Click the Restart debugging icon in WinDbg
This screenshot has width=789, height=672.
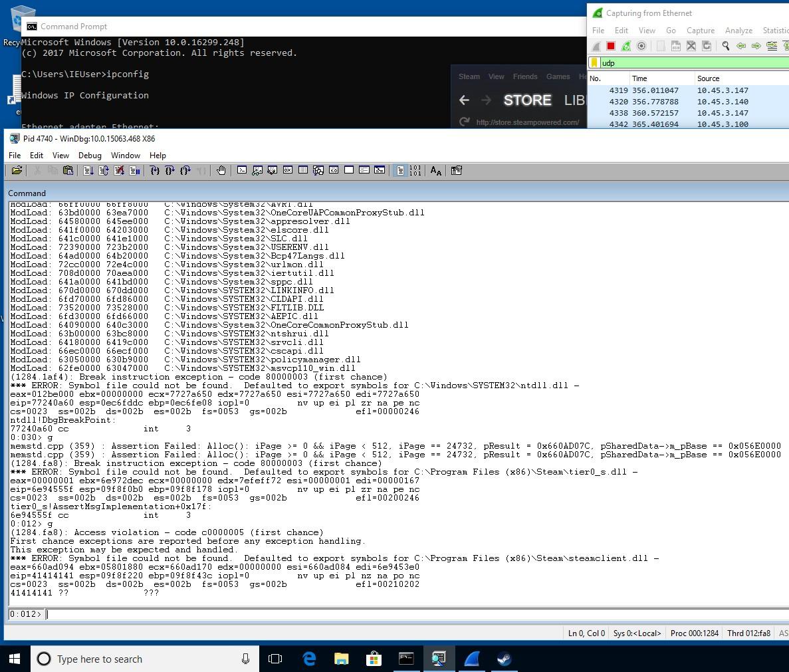[104, 171]
